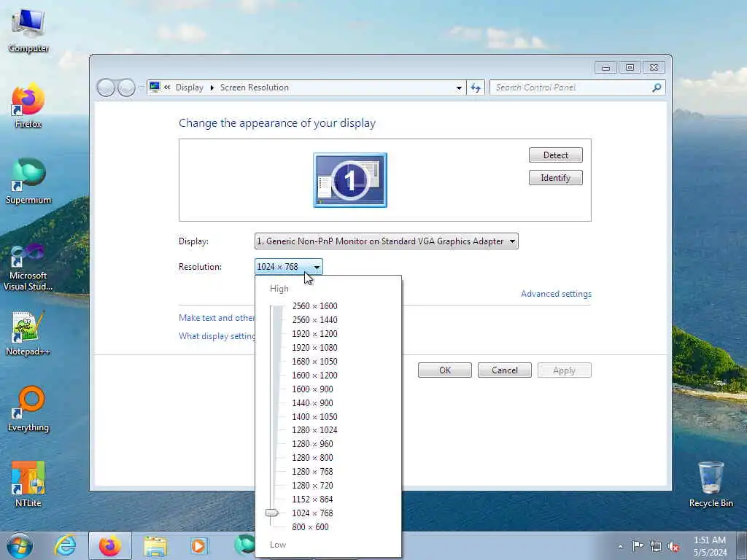Screen dimensions: 747x560
Task: Expand the double-chevron breadcrumb overflow
Action: click(x=167, y=87)
